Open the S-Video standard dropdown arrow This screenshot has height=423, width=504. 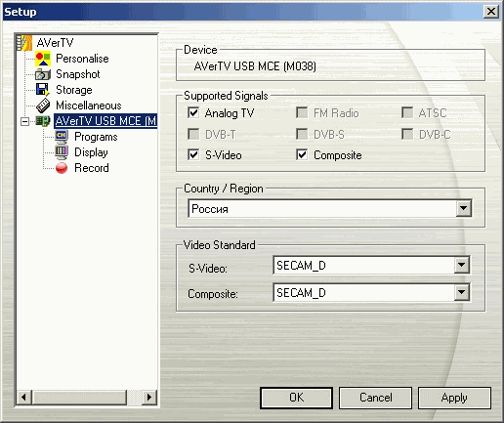pyautogui.click(x=461, y=265)
